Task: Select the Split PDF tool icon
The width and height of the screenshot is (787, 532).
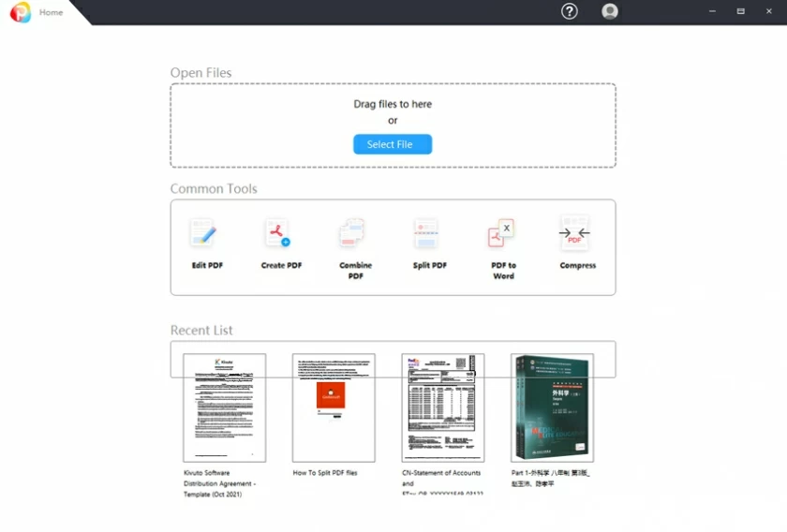Action: click(425, 233)
